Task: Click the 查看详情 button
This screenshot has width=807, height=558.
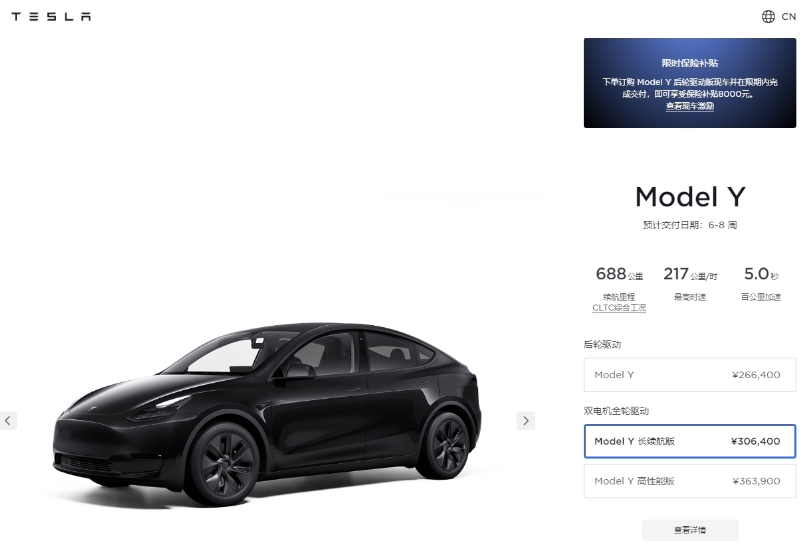Action: [690, 530]
